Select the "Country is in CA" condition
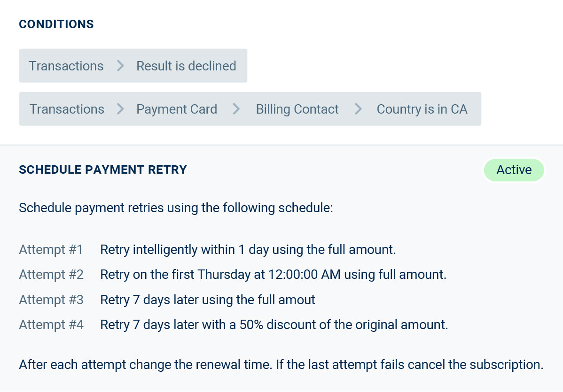This screenshot has width=563, height=392. [422, 109]
